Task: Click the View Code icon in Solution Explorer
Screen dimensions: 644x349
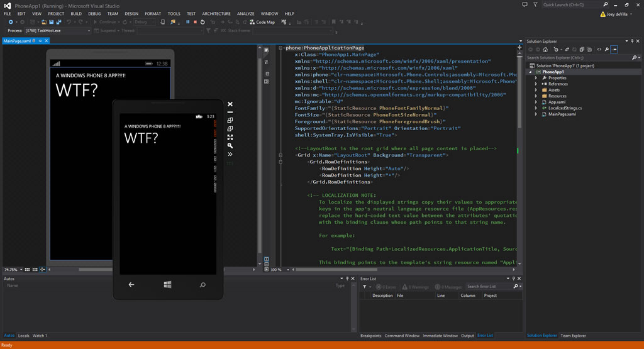Action: 599,49
